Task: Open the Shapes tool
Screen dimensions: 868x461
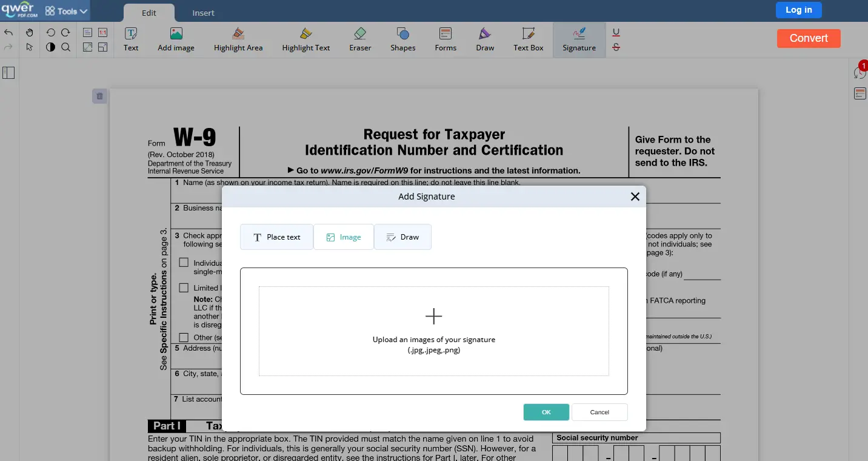Action: click(x=403, y=40)
